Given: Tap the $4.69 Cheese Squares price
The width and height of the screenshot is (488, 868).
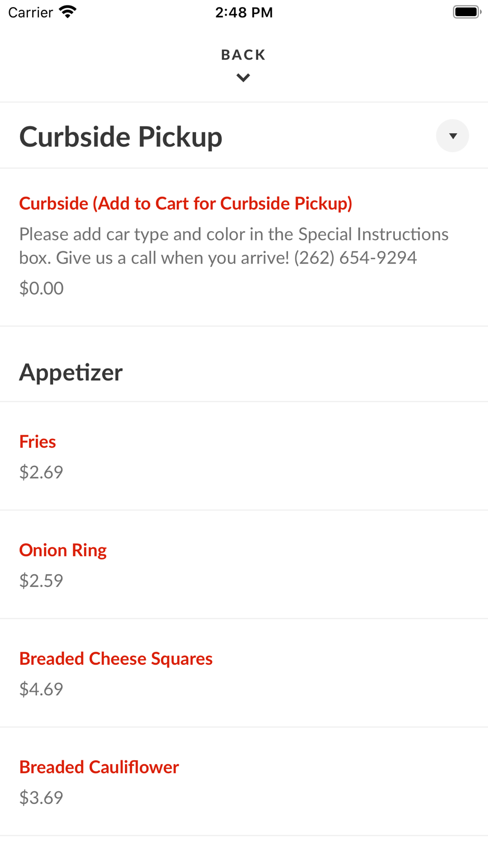Looking at the screenshot, I should [41, 689].
